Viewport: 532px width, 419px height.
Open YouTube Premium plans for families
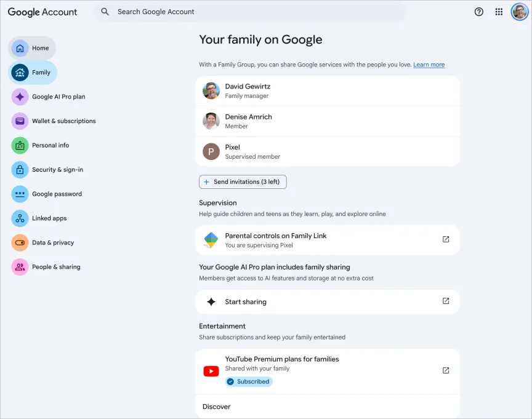click(x=328, y=371)
